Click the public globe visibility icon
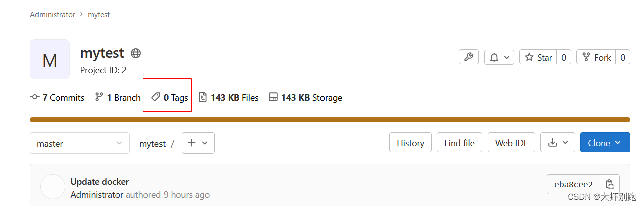 [135, 53]
